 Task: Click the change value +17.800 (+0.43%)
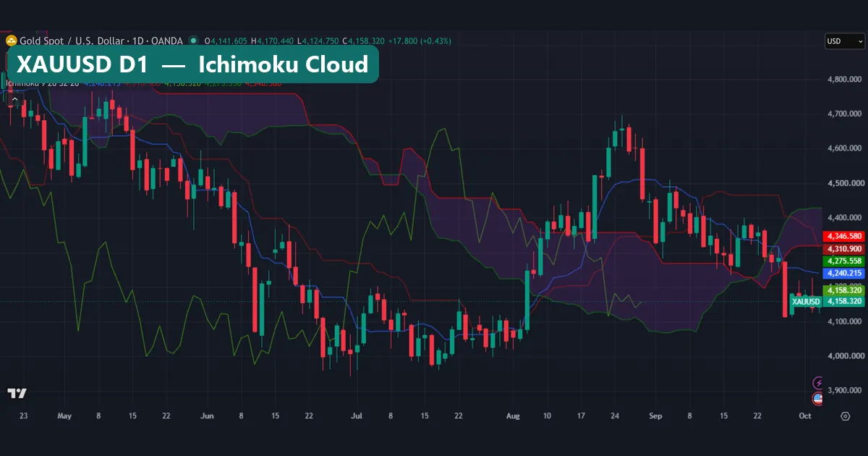coord(420,41)
